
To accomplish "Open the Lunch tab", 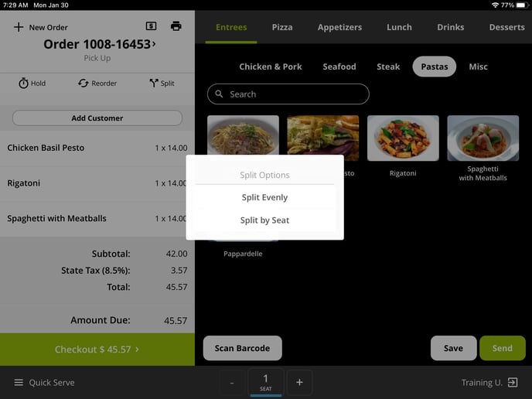I will 399,27.
